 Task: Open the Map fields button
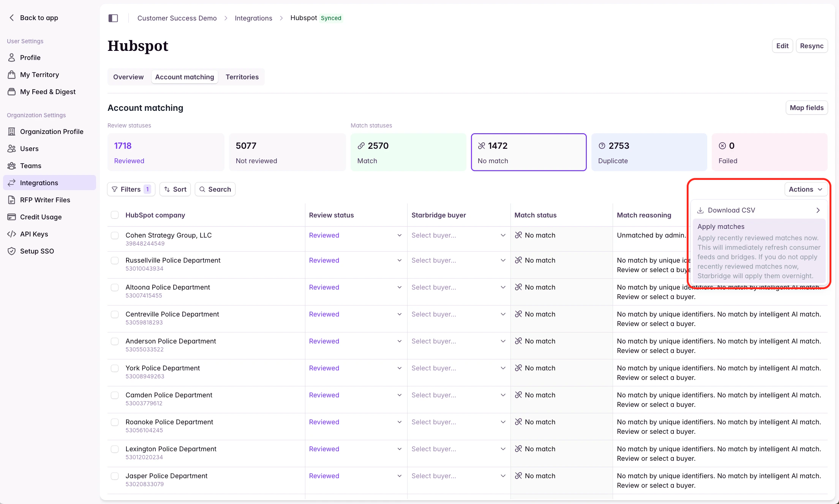coord(806,108)
